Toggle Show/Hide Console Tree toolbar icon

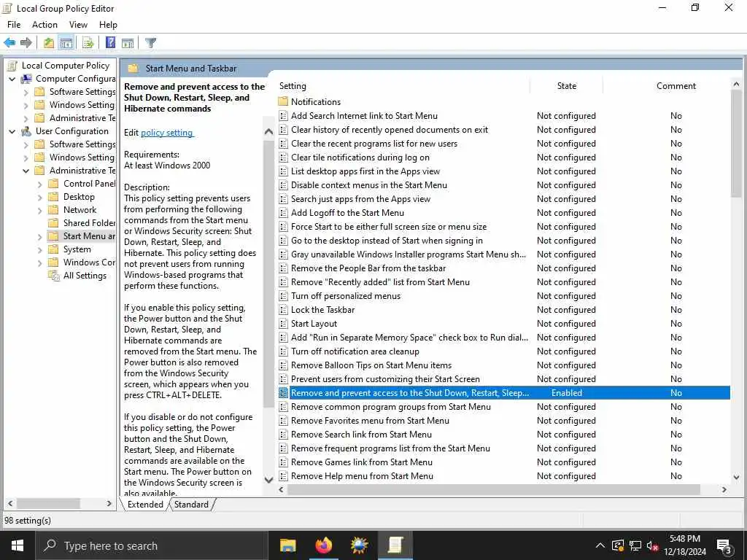point(66,43)
